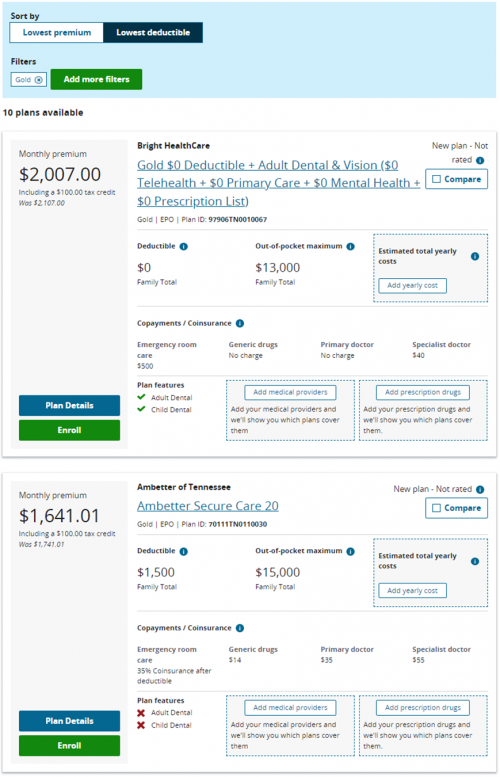Click info icon next to Bright HealthCare rating
This screenshot has height=777, width=500.
coord(480,161)
